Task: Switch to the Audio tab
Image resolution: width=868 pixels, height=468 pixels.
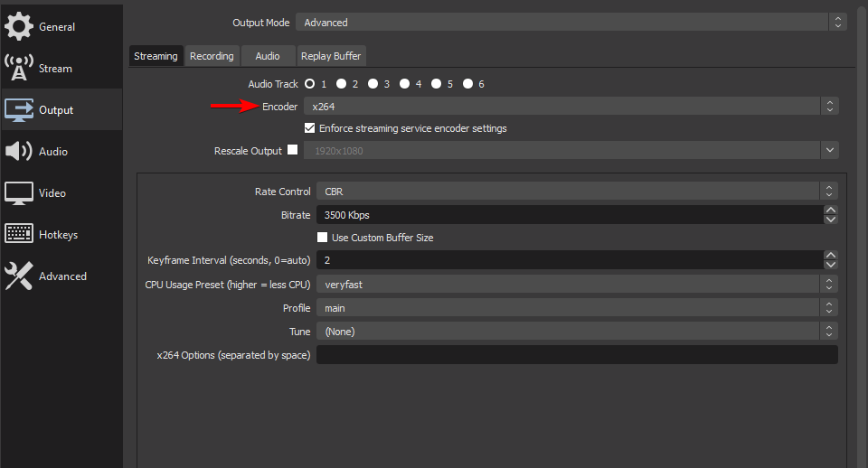Action: (268, 56)
